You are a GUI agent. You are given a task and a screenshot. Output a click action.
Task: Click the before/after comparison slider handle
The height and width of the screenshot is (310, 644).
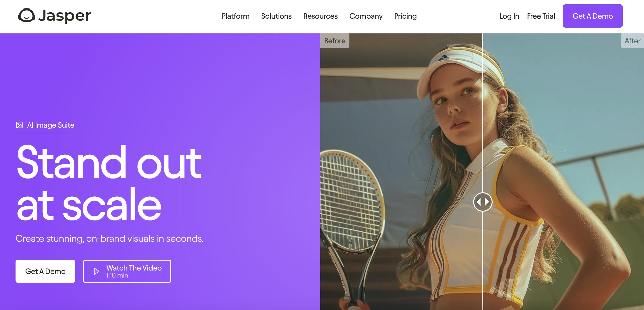click(x=483, y=202)
